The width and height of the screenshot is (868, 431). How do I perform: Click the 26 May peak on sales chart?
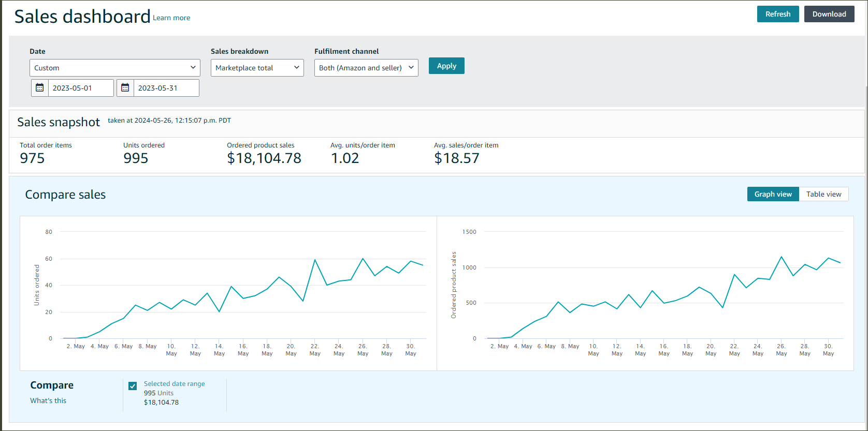[x=782, y=257]
